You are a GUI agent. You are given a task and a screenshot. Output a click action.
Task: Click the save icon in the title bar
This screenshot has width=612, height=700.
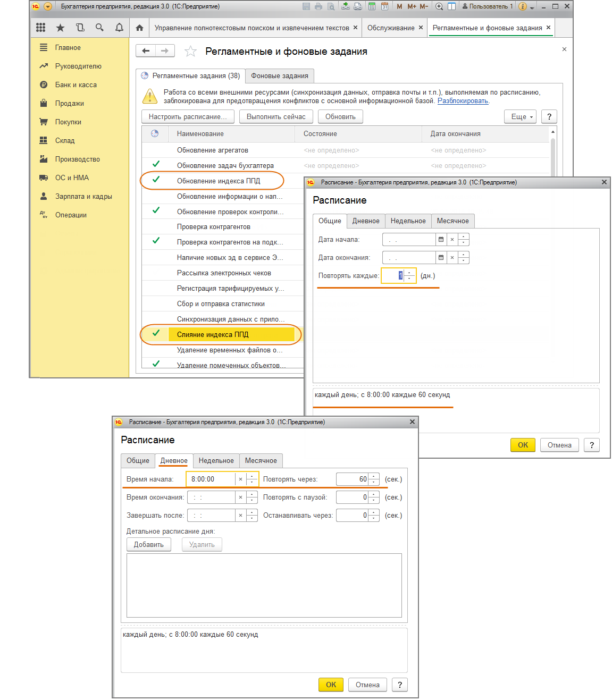point(306,6)
